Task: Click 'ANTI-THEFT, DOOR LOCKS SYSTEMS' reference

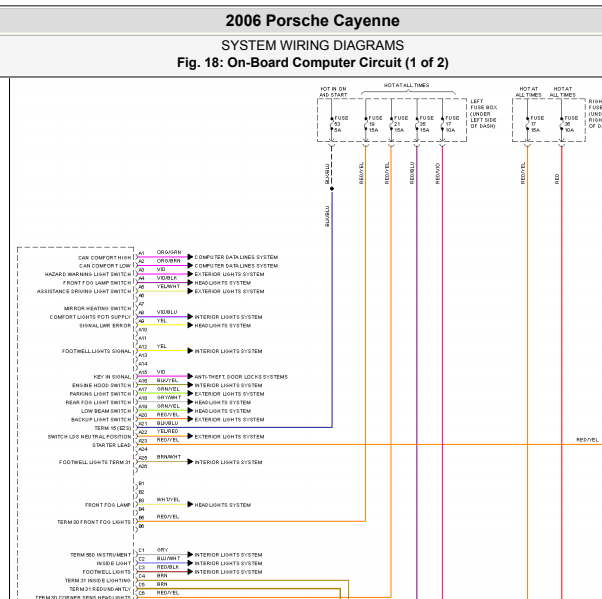Action: 241,377
